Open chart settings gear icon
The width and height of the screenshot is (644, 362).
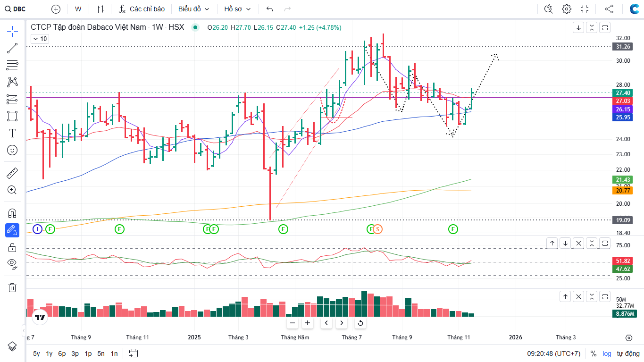coord(567,9)
